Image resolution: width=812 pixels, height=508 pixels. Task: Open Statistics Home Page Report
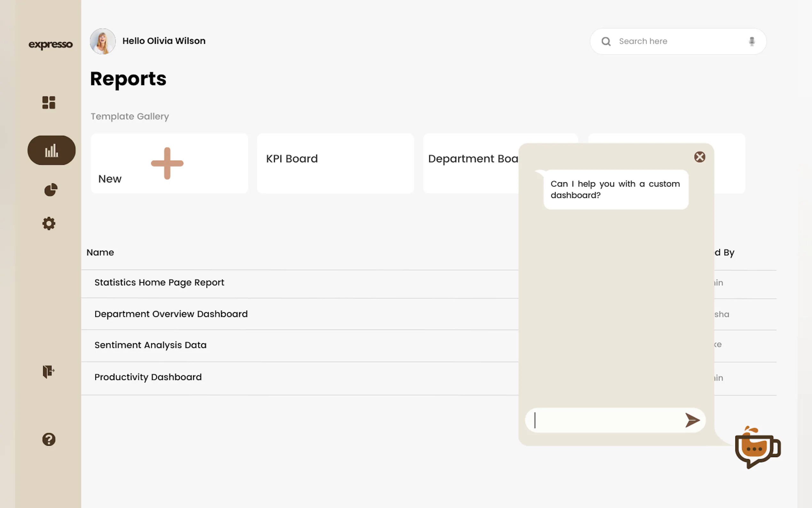(x=159, y=282)
